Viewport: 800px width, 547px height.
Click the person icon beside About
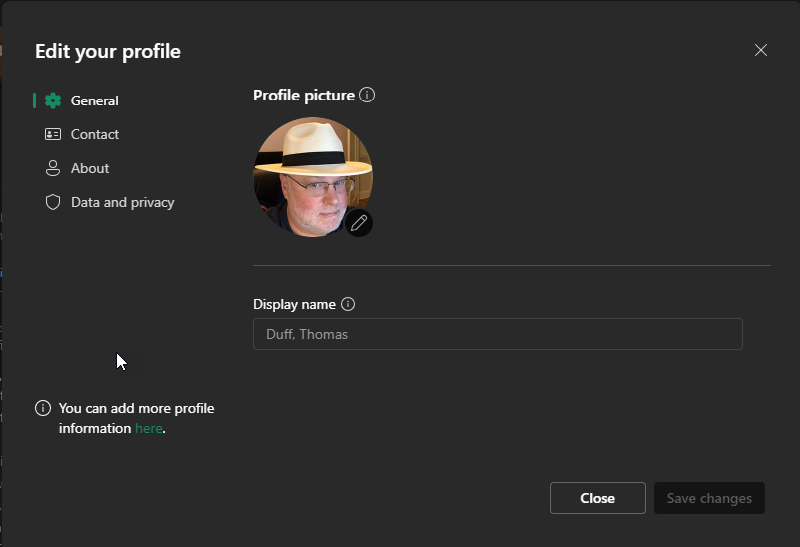pyautogui.click(x=53, y=168)
